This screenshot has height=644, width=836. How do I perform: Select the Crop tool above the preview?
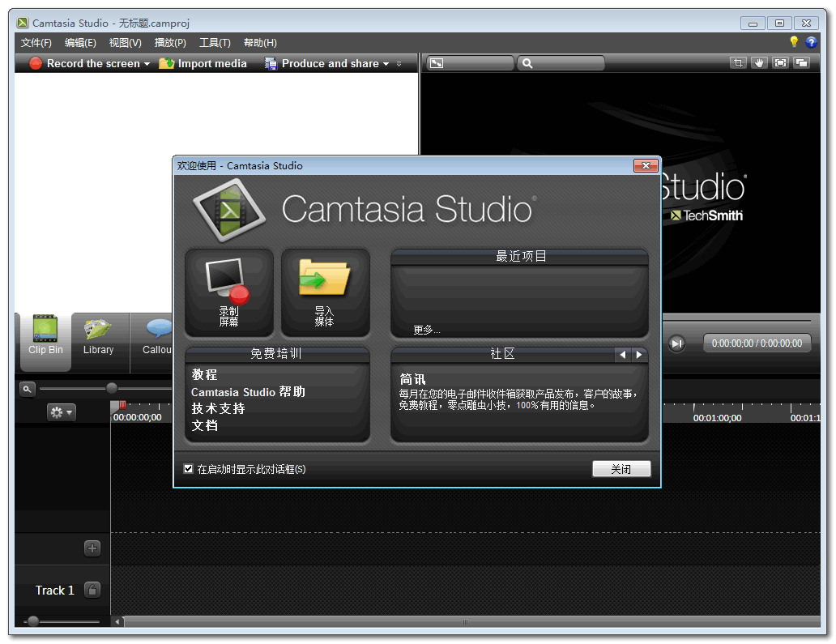737,62
